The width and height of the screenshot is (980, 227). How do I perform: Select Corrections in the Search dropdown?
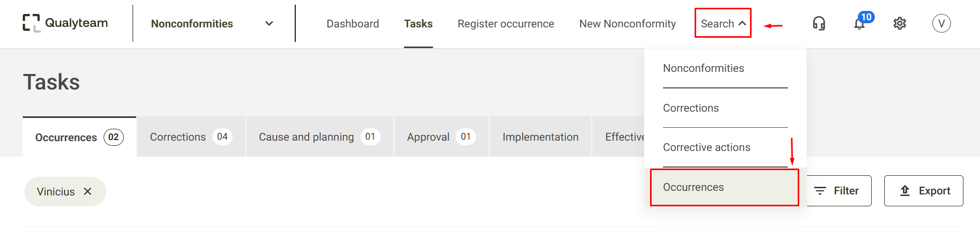(x=691, y=108)
